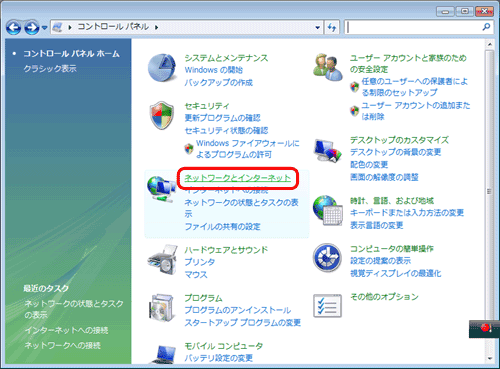
Task: Click the Forward navigation arrow button
Action: pos(32,28)
